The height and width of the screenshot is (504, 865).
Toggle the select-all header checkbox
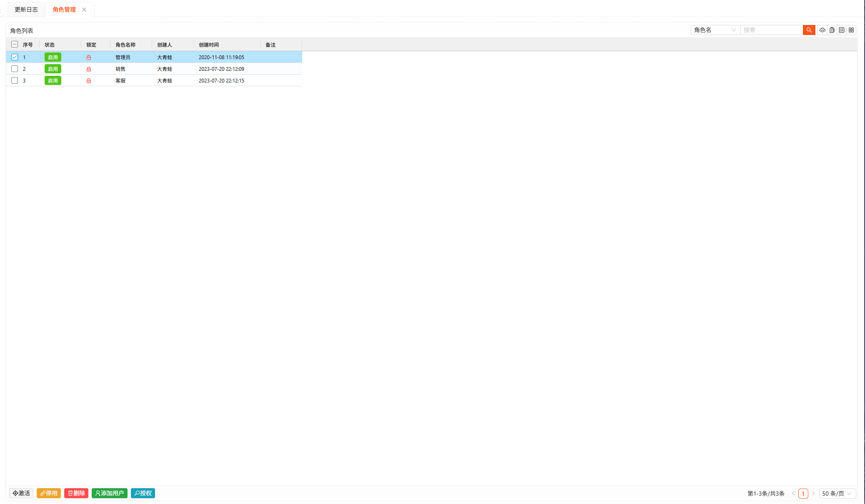[x=15, y=44]
